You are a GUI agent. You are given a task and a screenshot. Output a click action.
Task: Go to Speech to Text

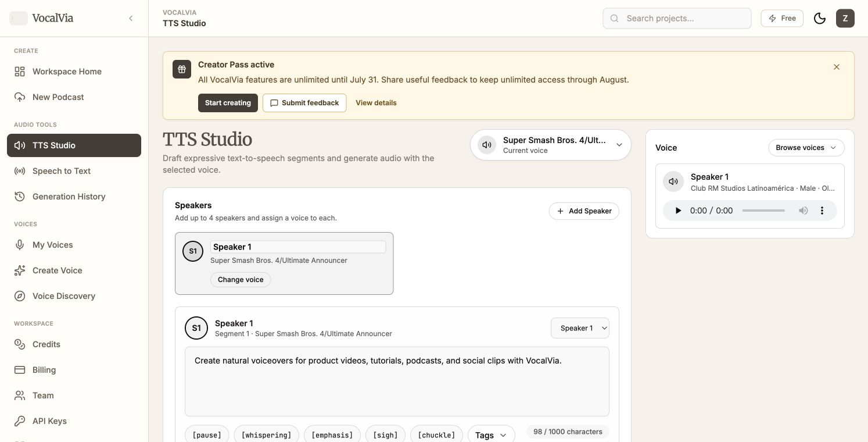(x=74, y=171)
